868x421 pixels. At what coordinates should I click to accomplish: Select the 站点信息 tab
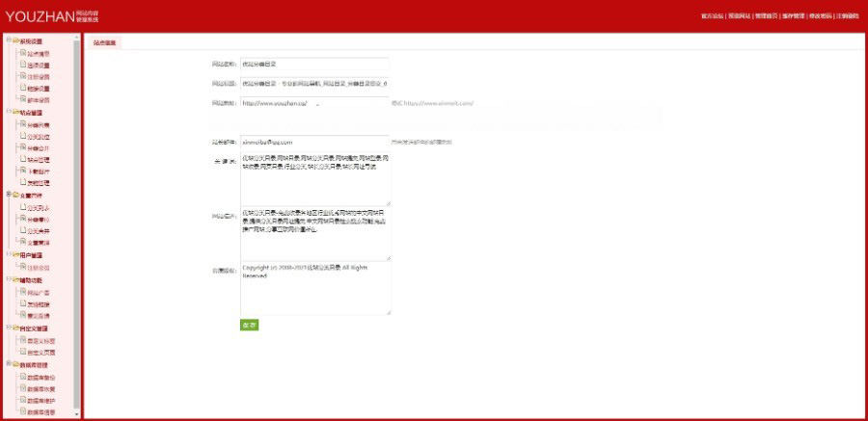[x=105, y=42]
